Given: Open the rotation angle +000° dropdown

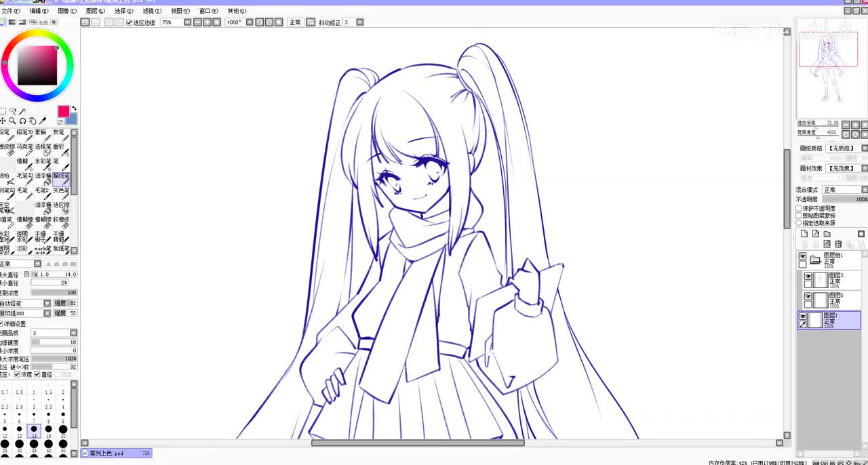Looking at the screenshot, I should 250,22.
